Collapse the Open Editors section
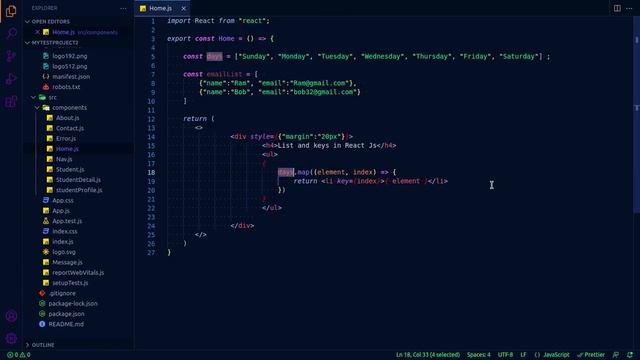The image size is (640, 360). (x=51, y=22)
